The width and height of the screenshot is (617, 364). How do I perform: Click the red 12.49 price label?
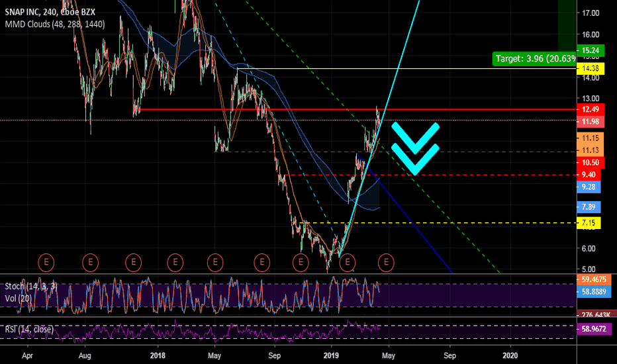pos(591,109)
